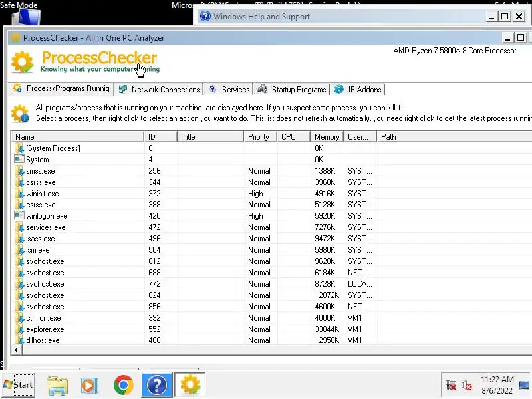
Task: Click the 33044K memory value for explorer.exe
Action: pos(327,329)
